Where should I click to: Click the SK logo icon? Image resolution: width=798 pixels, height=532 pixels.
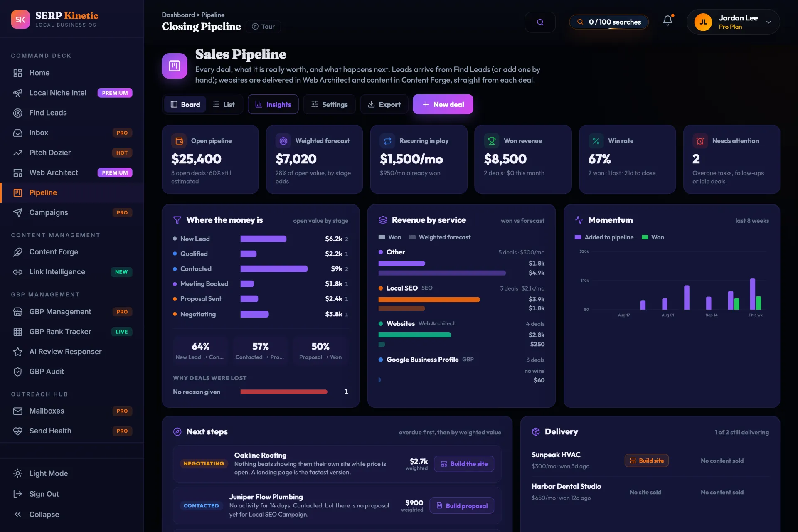point(20,20)
